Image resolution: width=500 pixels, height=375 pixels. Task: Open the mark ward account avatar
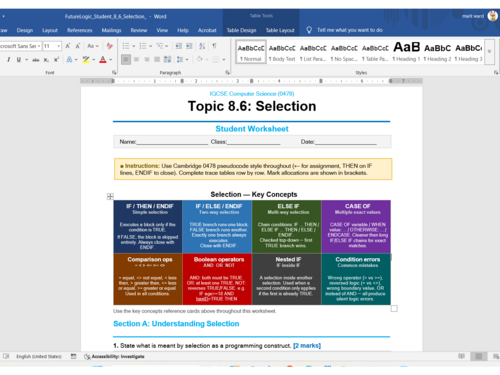(x=492, y=16)
